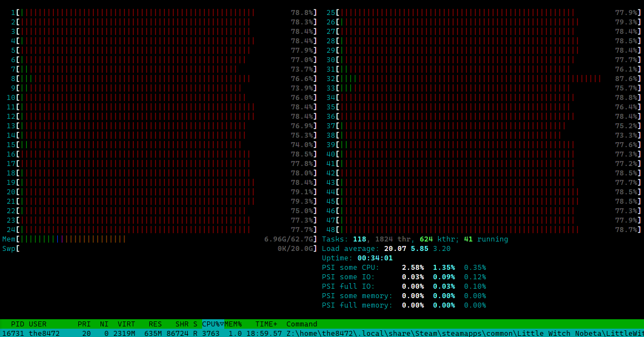Click CPU 32 usage bar at 87.6%
644x337 pixels.
point(484,79)
